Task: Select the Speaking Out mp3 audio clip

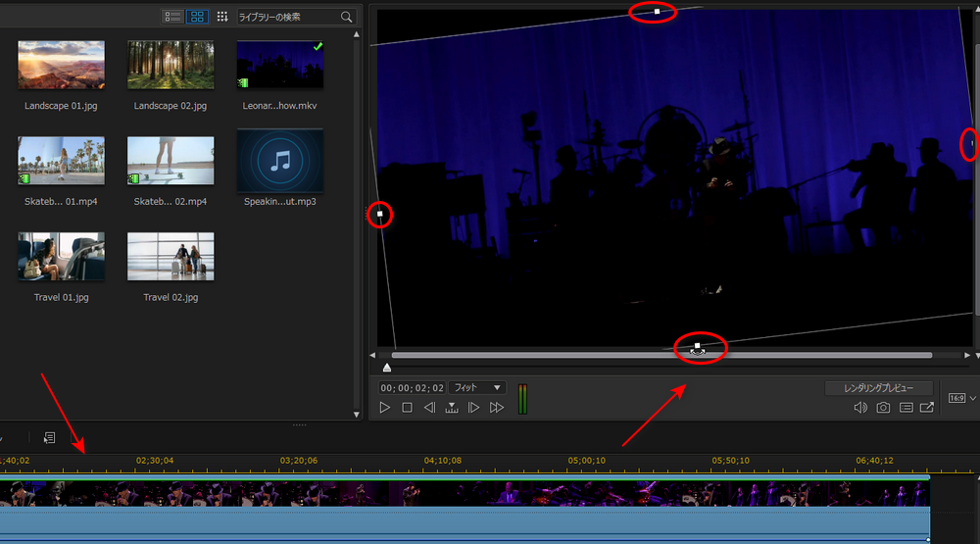Action: (279, 162)
